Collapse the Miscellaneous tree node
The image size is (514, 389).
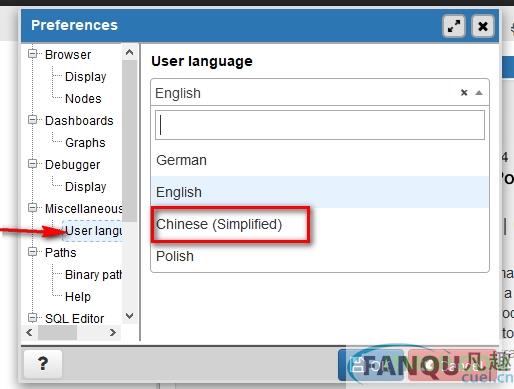pyautogui.click(x=33, y=208)
